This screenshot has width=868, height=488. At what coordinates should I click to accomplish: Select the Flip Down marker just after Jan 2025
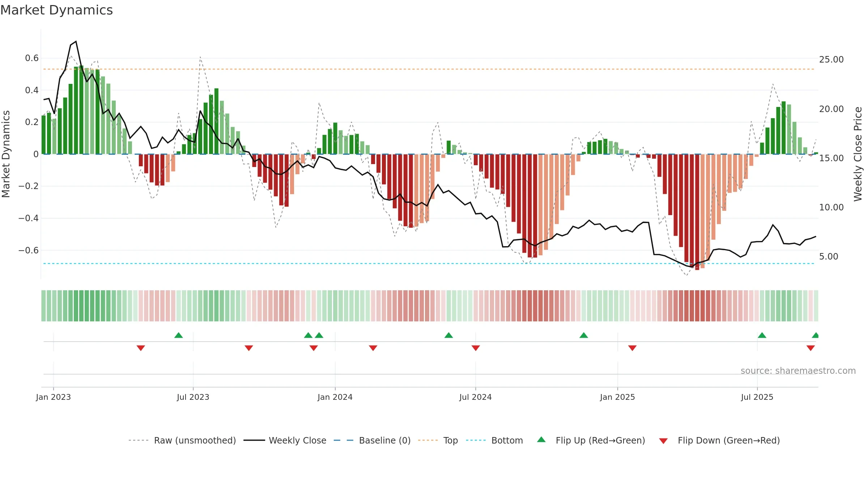(x=632, y=348)
